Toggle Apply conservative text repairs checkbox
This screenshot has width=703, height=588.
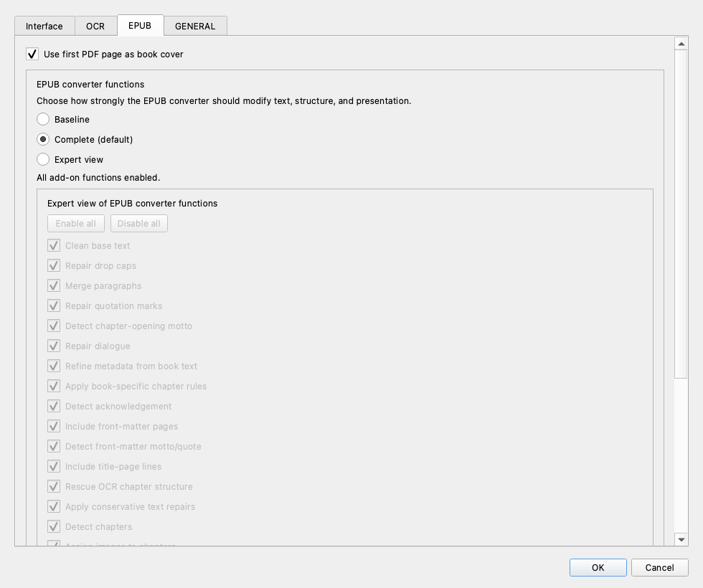(x=54, y=507)
